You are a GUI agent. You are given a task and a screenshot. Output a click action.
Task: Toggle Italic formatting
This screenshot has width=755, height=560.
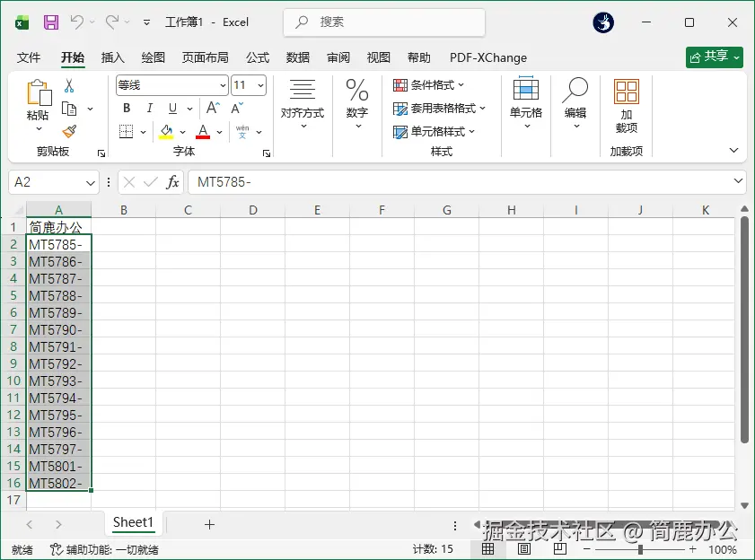[150, 108]
